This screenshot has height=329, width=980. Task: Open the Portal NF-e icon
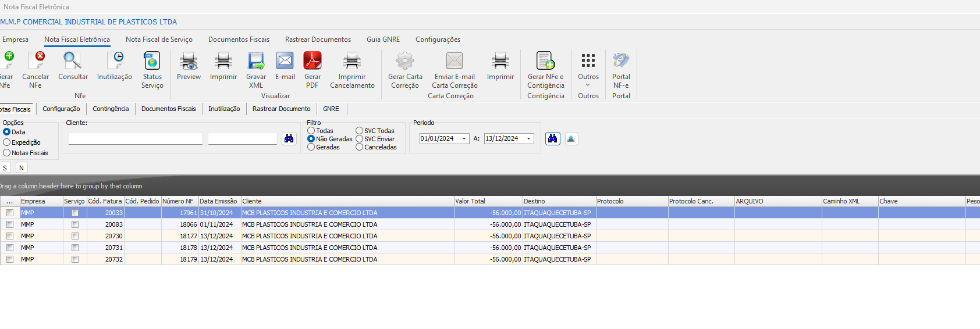tap(621, 61)
